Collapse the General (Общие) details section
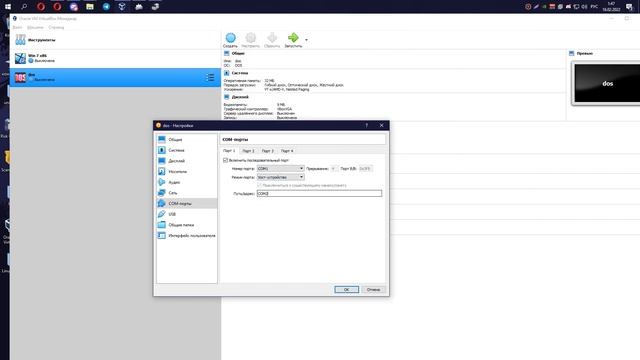 coord(227,53)
